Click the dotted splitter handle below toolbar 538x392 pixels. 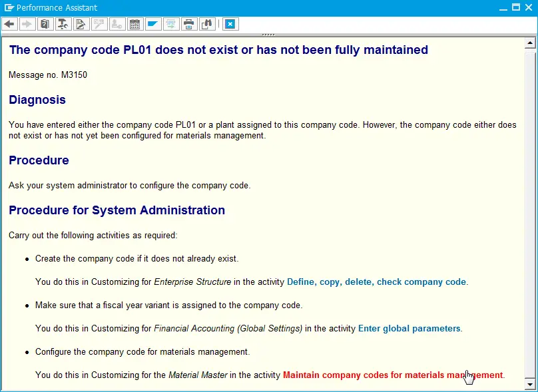point(268,35)
